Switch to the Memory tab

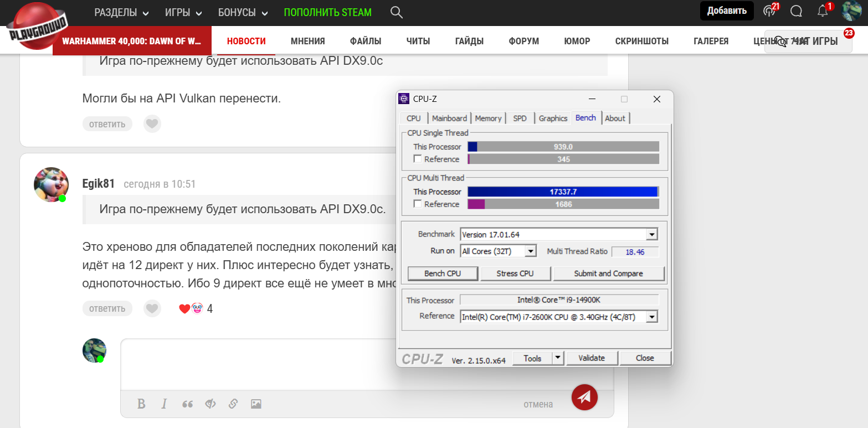tap(488, 118)
